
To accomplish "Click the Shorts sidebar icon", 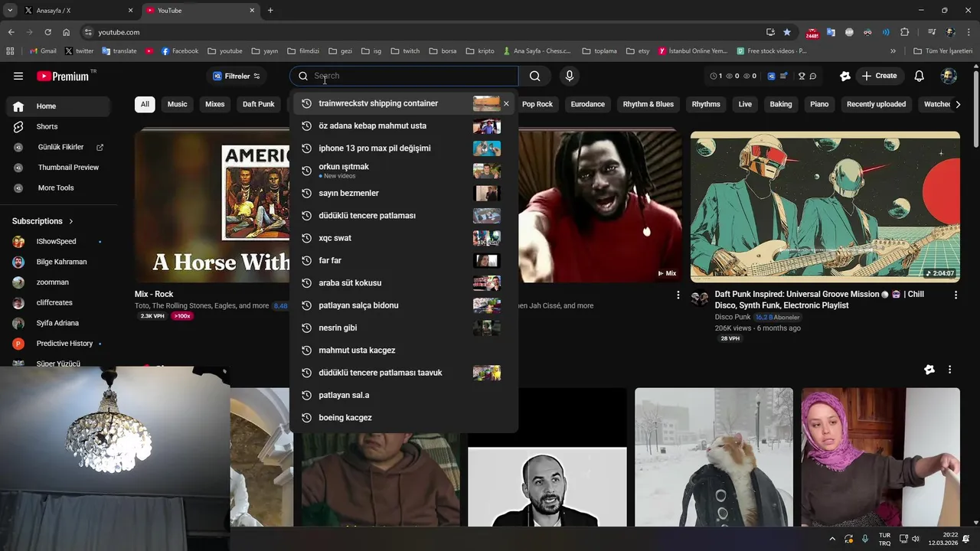I will [18, 126].
